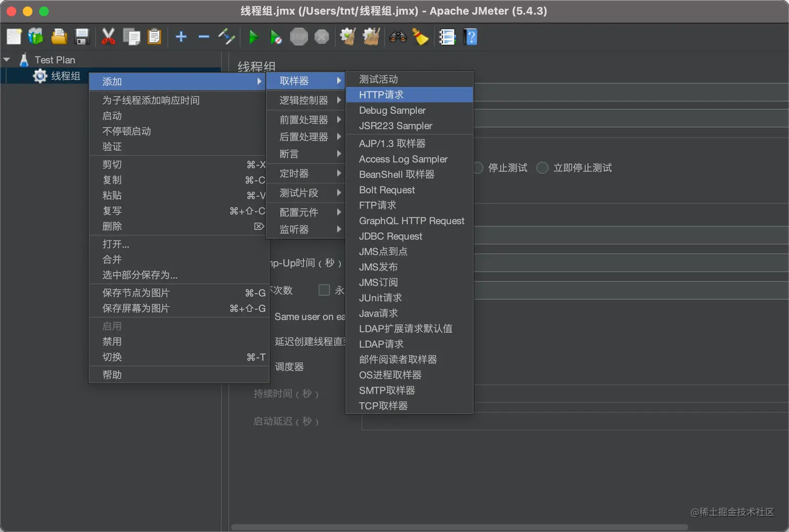Choose JDBC Request menu item
789x532 pixels.
pos(410,236)
